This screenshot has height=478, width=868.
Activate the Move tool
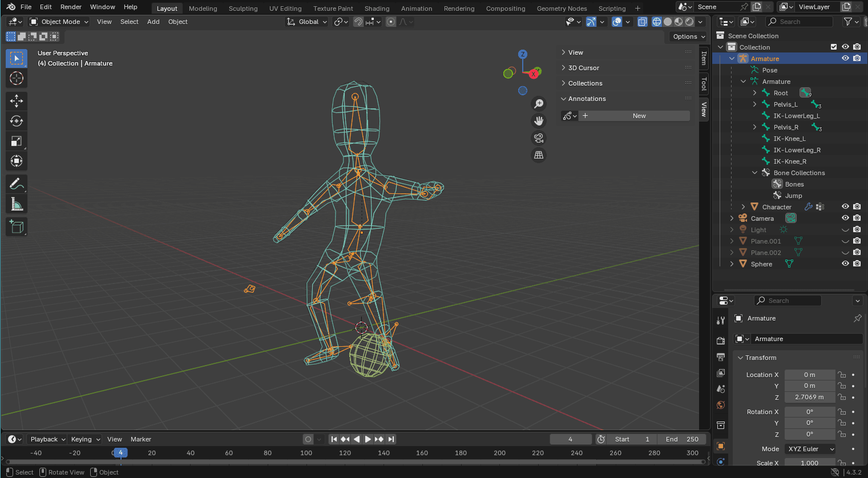click(x=16, y=101)
